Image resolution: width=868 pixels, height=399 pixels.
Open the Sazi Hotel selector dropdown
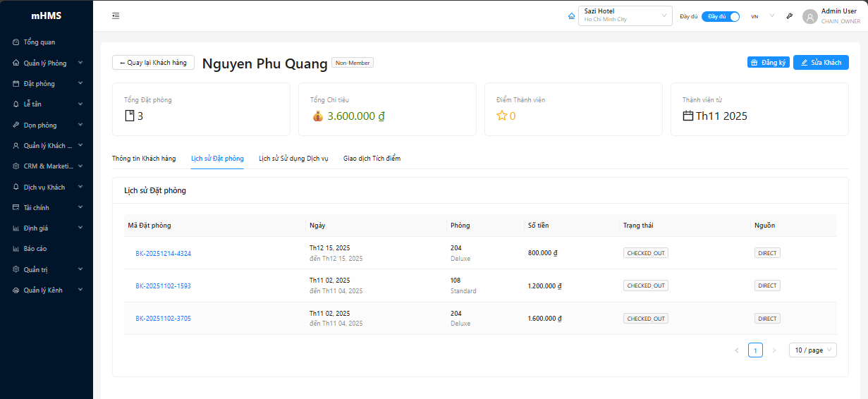click(625, 16)
